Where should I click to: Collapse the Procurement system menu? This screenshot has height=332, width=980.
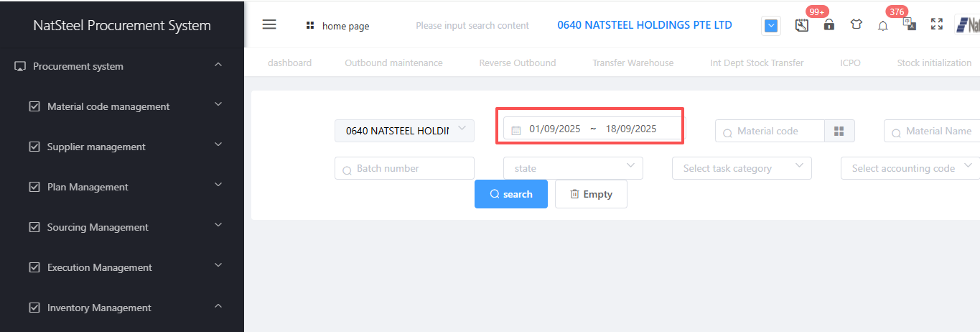[218, 65]
